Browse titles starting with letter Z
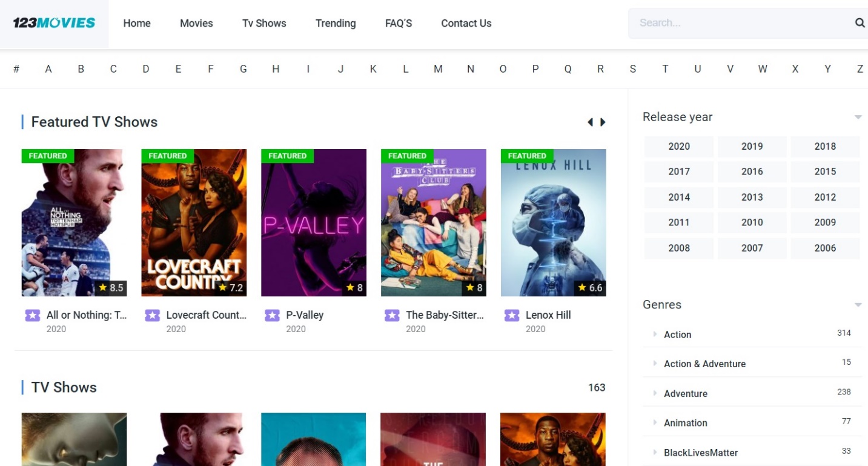The width and height of the screenshot is (868, 466). pyautogui.click(x=860, y=69)
